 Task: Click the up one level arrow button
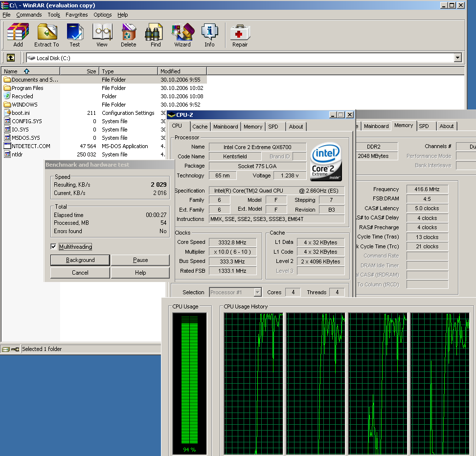point(11,58)
